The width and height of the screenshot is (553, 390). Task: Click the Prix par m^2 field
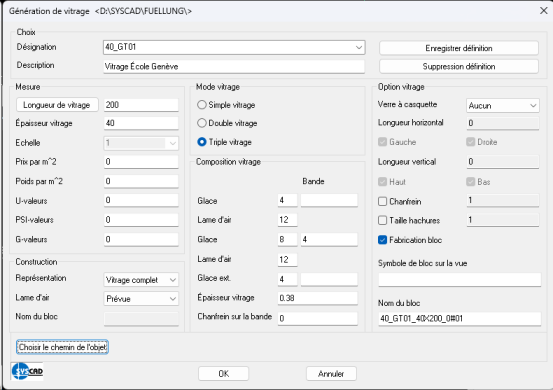click(141, 162)
